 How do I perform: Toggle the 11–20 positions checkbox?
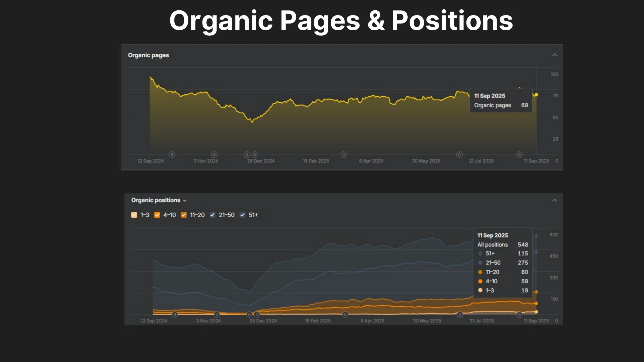[184, 215]
